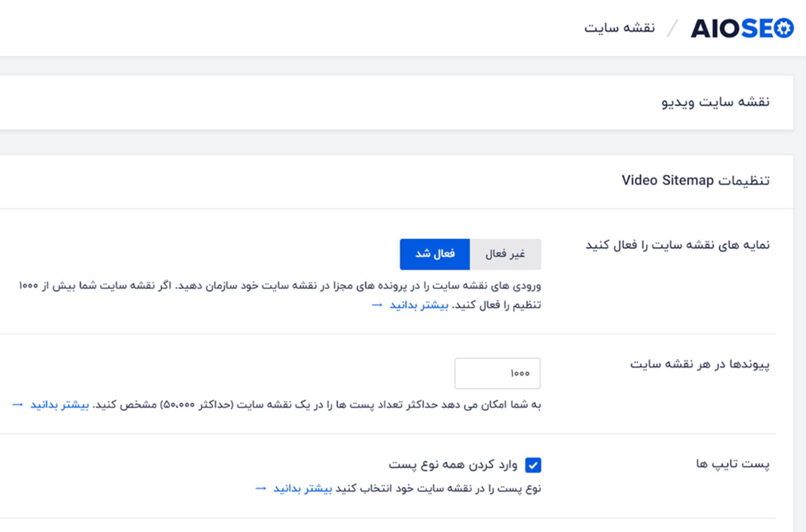
Task: Click the AIOSEO logo in header
Action: (x=742, y=28)
